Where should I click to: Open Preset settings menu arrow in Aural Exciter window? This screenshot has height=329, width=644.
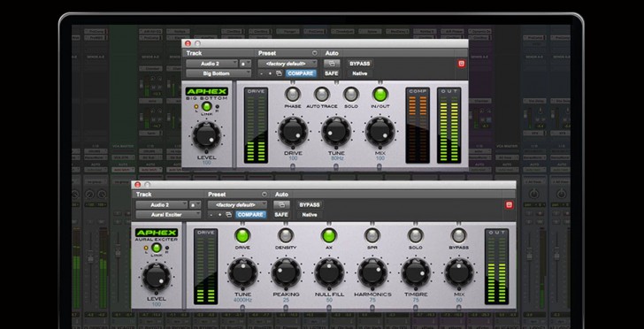tap(264, 195)
